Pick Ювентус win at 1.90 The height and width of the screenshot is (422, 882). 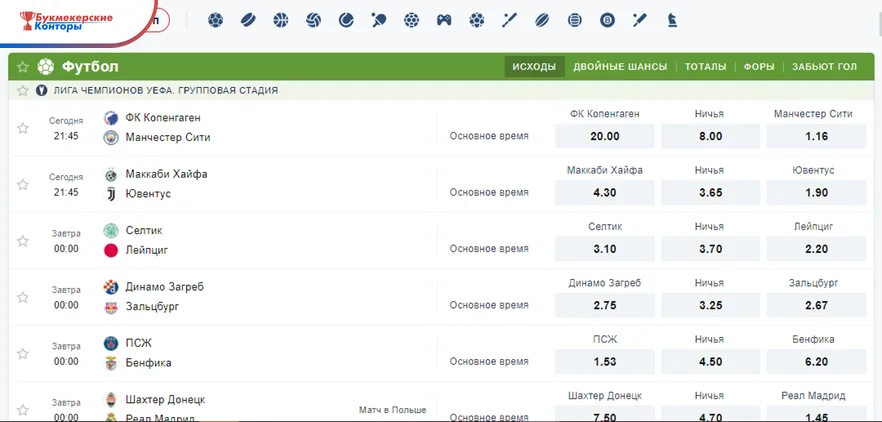(816, 192)
